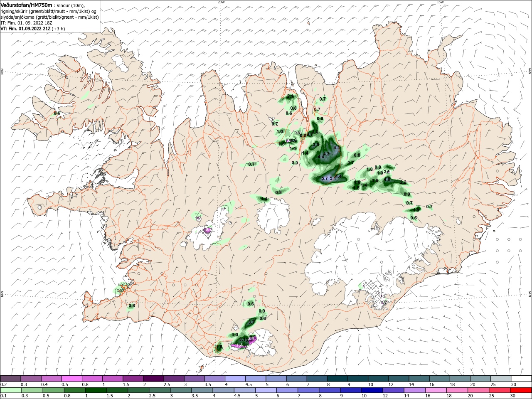
Task: Click the pale gray 25 swatch, upper legend row
Action: (x=501, y=379)
